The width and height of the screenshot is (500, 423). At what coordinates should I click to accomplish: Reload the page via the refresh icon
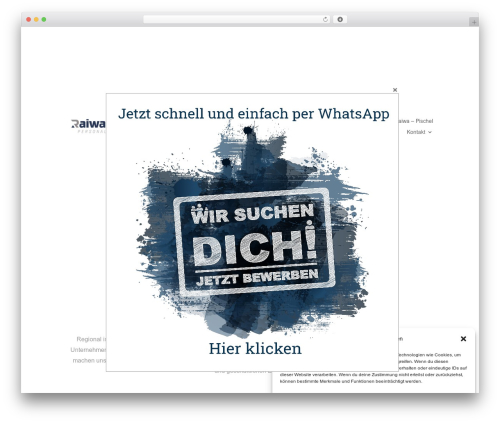click(x=325, y=19)
